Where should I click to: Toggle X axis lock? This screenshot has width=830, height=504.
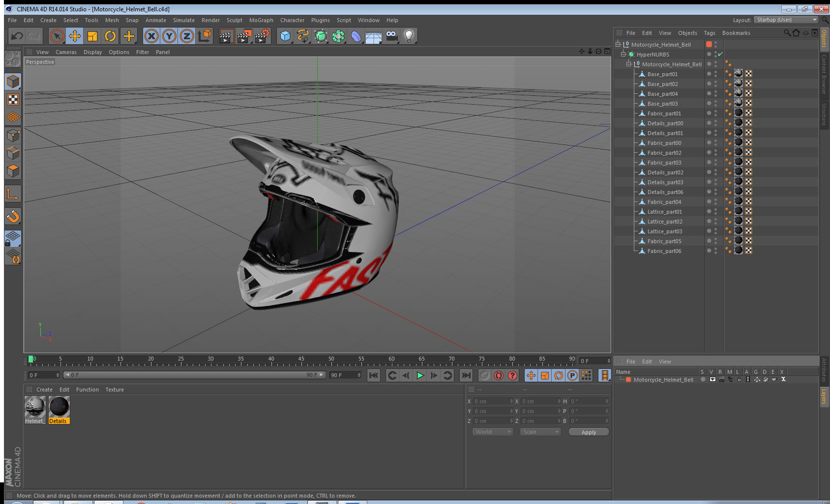coord(151,36)
